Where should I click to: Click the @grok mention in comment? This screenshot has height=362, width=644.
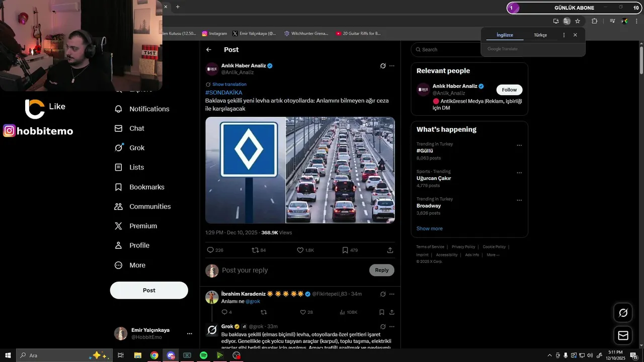[253, 301]
